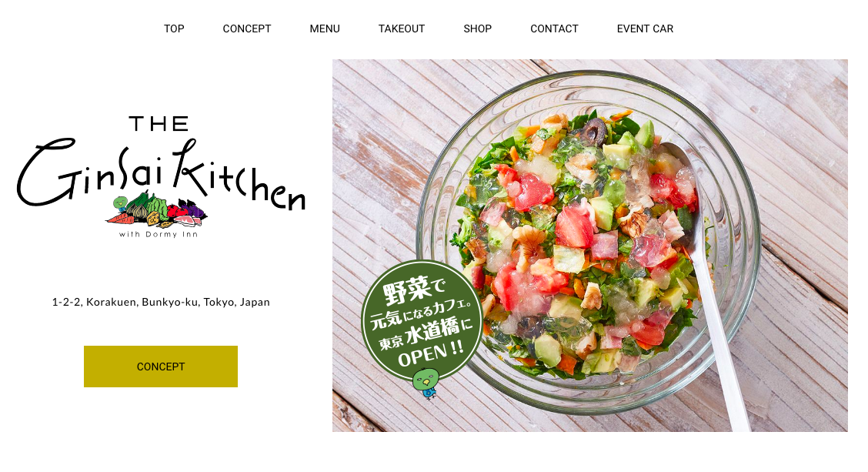Open the TOP navigation link
This screenshot has height=472, width=868.
point(174,28)
